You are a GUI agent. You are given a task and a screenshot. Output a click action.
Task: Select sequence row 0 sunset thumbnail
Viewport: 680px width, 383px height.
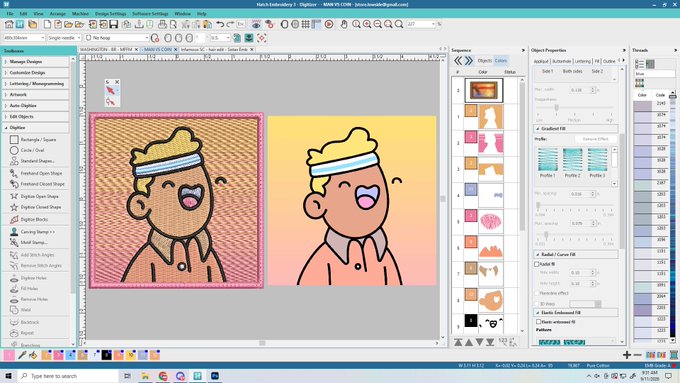[x=484, y=90]
